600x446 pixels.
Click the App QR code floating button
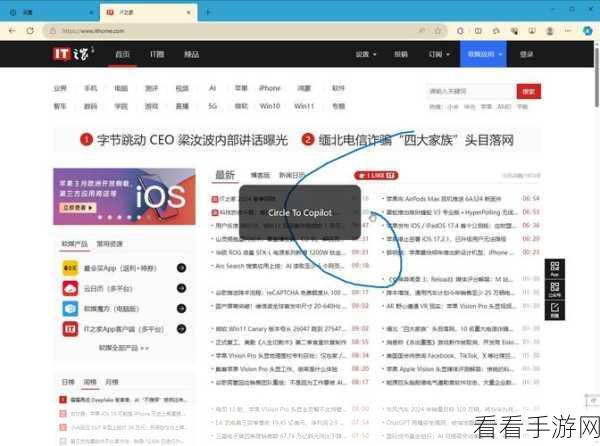(555, 269)
